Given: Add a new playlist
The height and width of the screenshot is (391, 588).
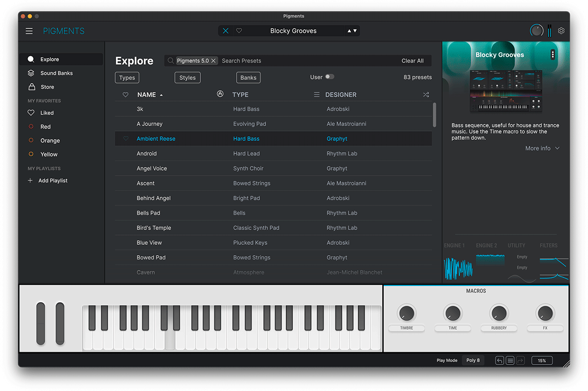Looking at the screenshot, I should click(x=48, y=181).
